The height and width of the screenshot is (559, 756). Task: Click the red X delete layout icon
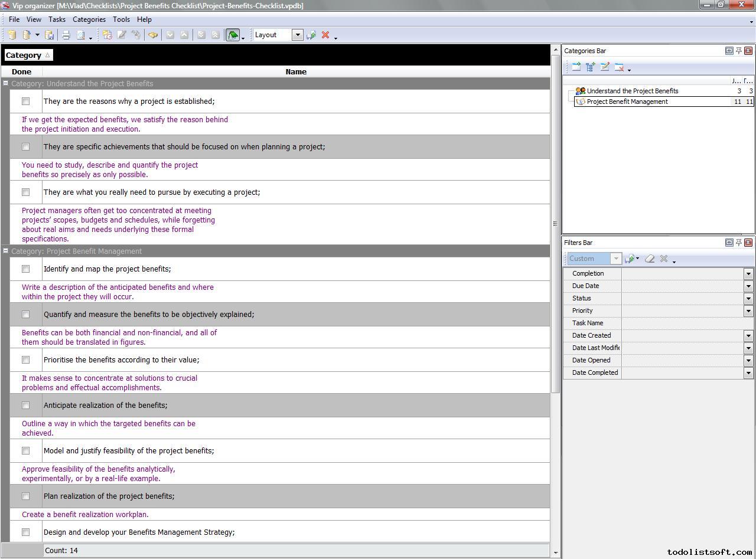tap(325, 35)
